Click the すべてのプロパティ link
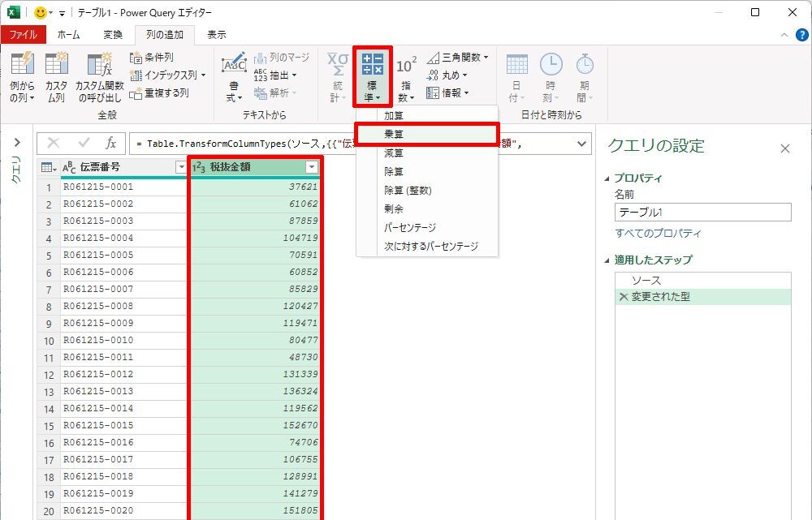The width and height of the screenshot is (812, 520). [x=658, y=234]
